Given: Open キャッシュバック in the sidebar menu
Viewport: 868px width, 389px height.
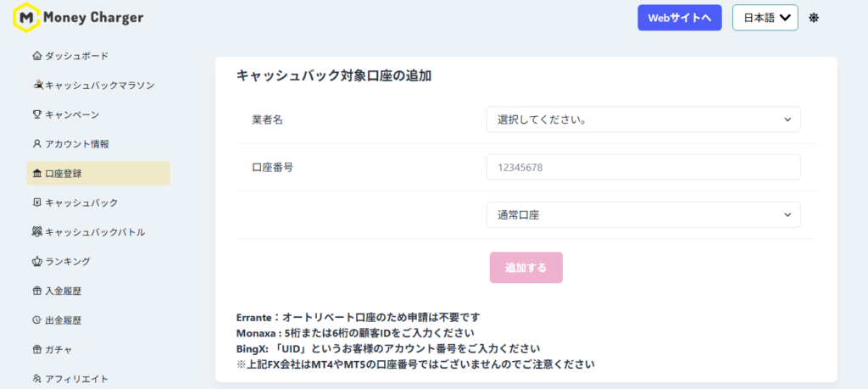Looking at the screenshot, I should 81,203.
